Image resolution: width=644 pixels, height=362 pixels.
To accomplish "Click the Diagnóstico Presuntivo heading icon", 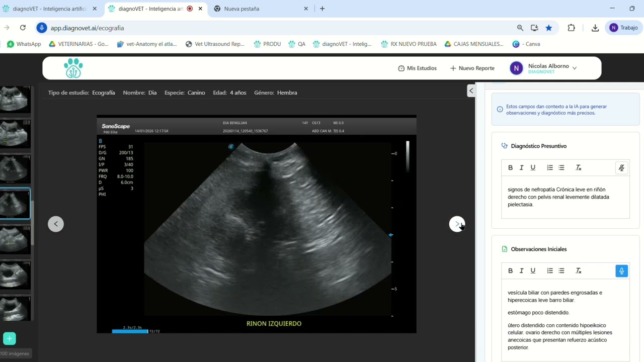I will [x=505, y=146].
